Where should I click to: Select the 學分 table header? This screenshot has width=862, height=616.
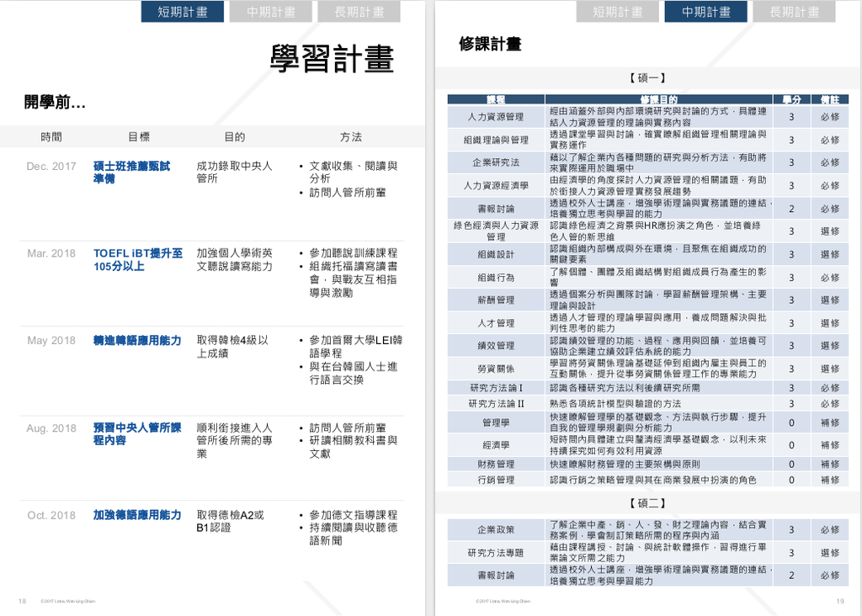(x=791, y=99)
